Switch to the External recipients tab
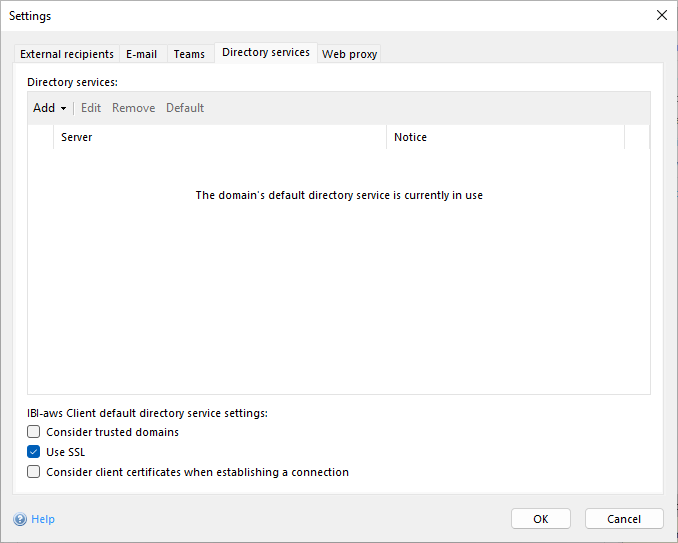This screenshot has width=678, height=543. coord(67,54)
